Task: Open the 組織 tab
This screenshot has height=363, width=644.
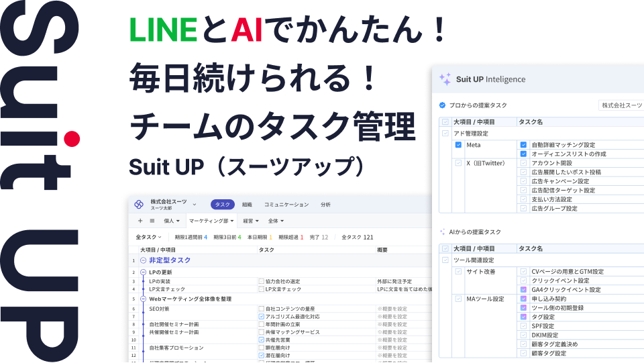Action: click(247, 205)
